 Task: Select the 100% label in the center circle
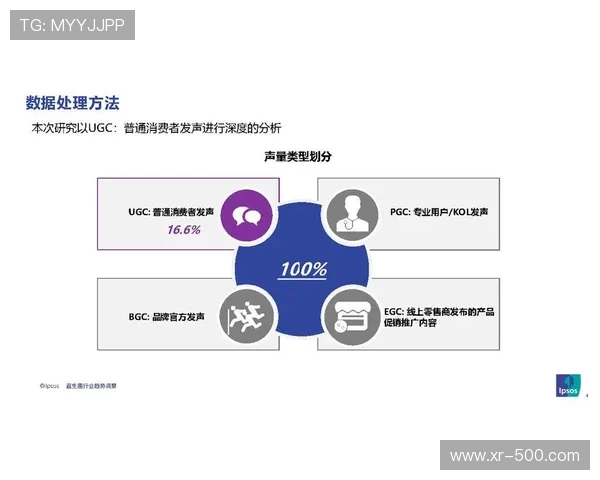pyautogui.click(x=304, y=269)
